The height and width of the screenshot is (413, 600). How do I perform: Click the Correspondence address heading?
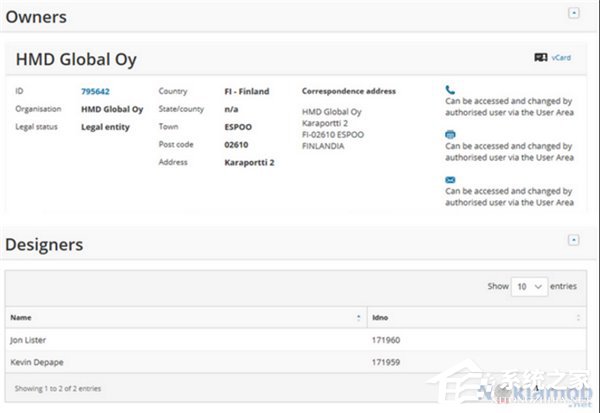[x=349, y=91]
